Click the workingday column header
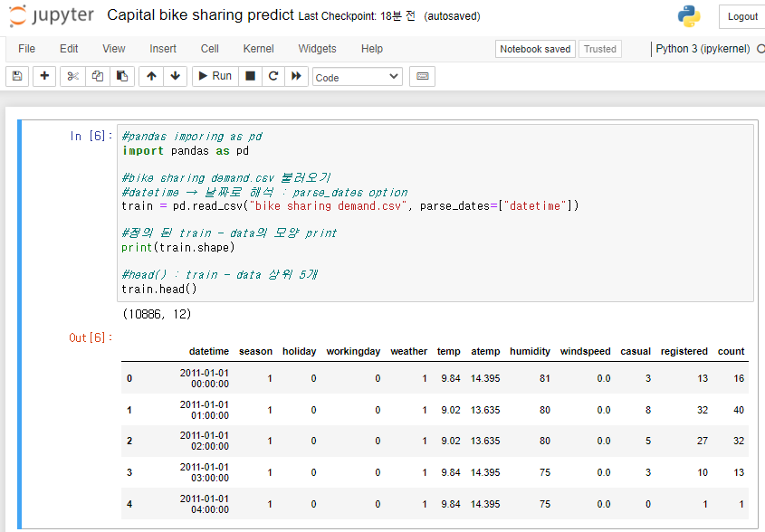Image resolution: width=765 pixels, height=532 pixels. click(x=353, y=351)
